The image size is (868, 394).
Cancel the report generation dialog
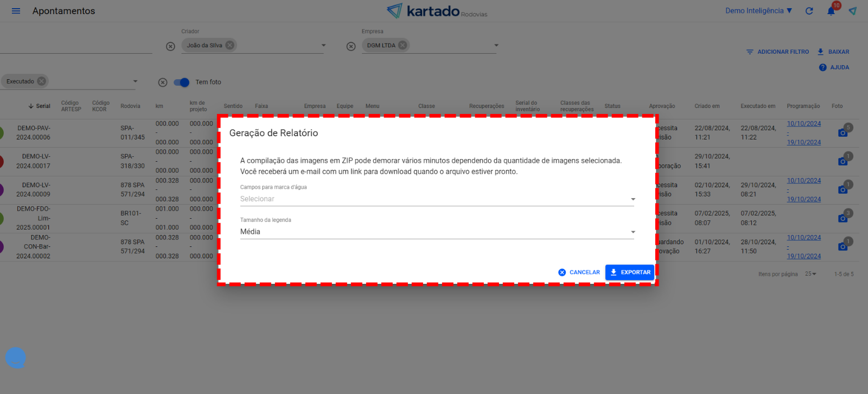click(x=579, y=272)
